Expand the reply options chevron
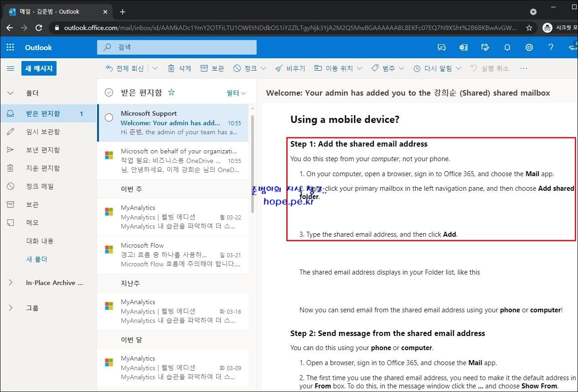Viewport: 578px width, 392px height. [155, 68]
